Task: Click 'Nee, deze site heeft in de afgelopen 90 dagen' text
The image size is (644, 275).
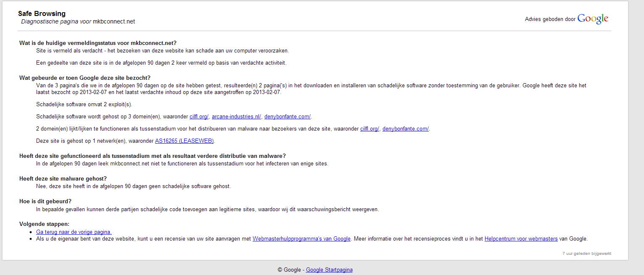Action: pos(134,186)
